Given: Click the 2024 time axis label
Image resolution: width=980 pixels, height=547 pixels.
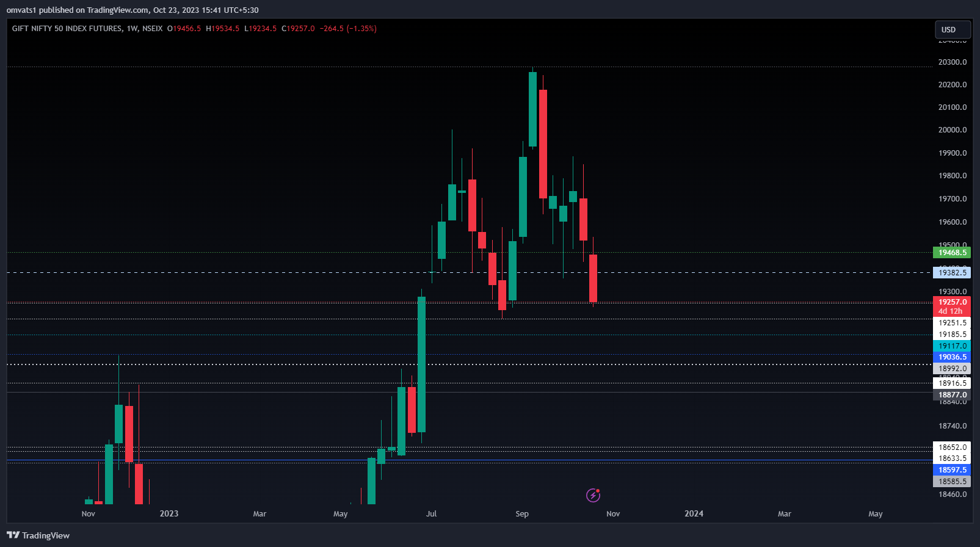Looking at the screenshot, I should (694, 513).
